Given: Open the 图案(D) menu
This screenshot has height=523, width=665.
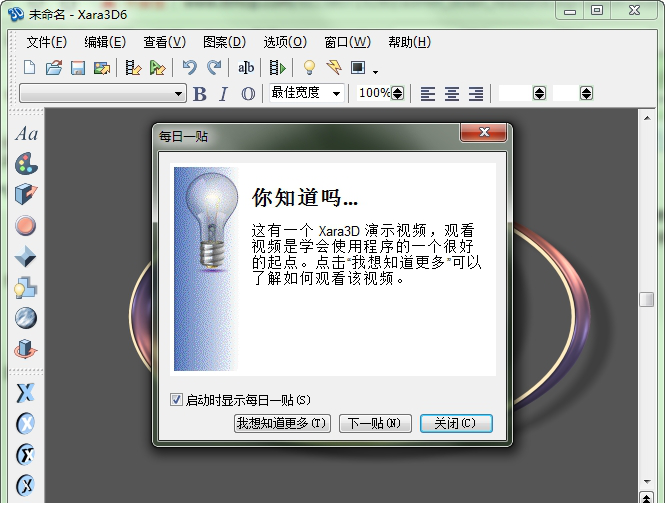Looking at the screenshot, I should tap(224, 42).
